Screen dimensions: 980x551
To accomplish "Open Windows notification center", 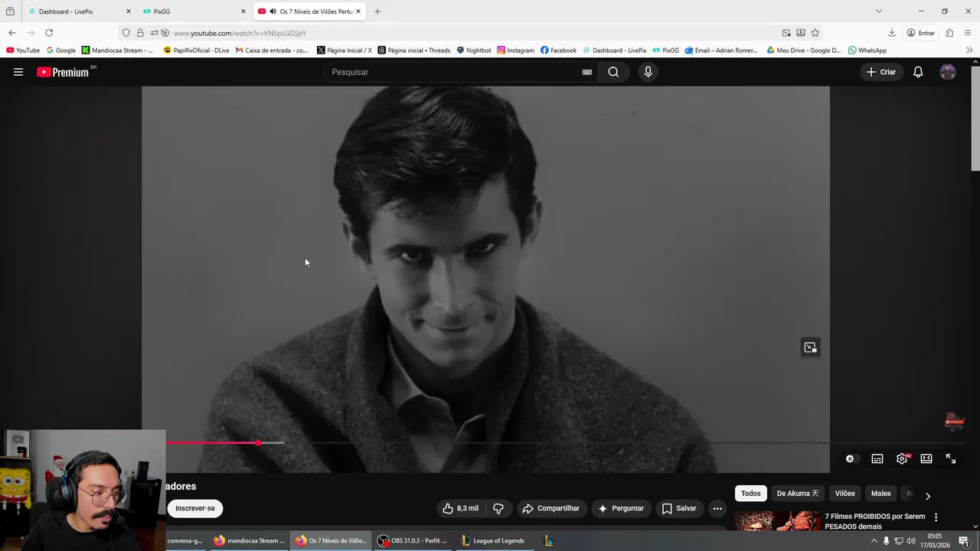I will coord(964,541).
